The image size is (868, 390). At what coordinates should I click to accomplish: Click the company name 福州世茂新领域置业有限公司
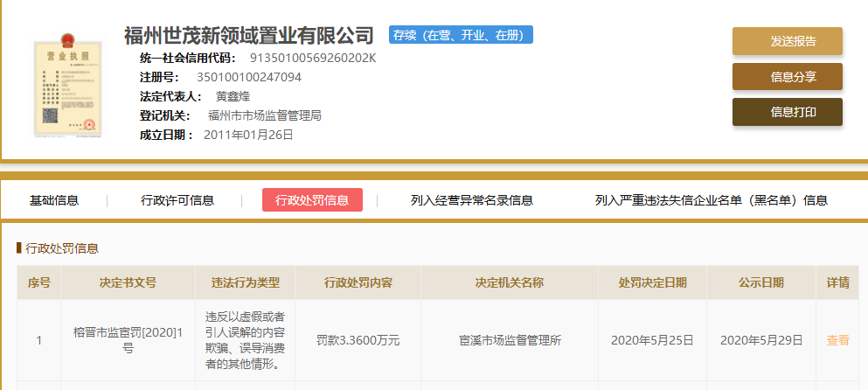tap(249, 35)
